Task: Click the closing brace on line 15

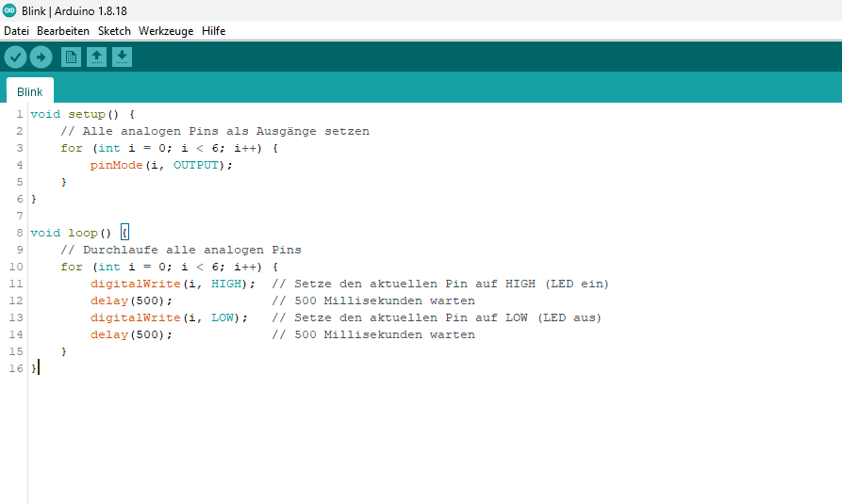Action: pos(64,351)
